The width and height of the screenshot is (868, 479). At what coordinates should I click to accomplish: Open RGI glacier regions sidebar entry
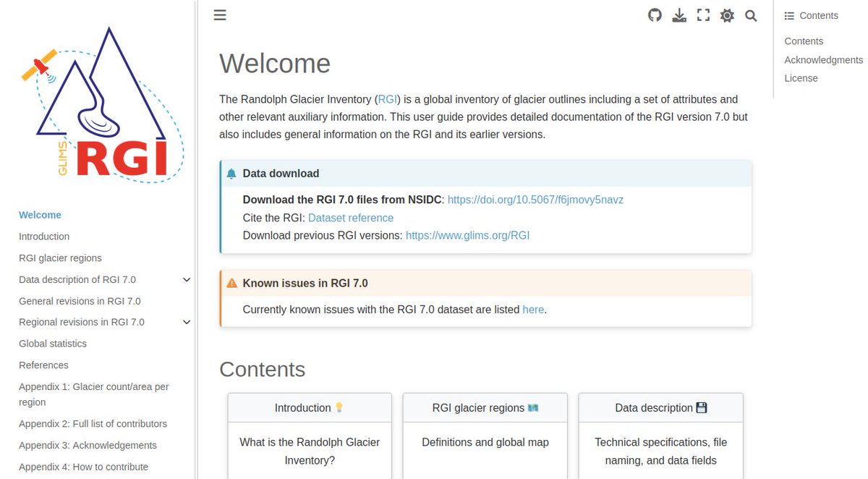coord(60,258)
